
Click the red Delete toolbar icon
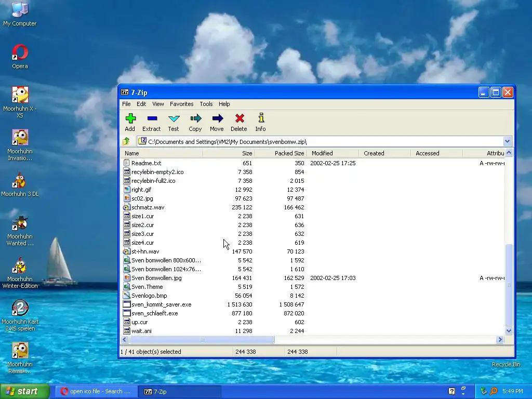click(240, 118)
